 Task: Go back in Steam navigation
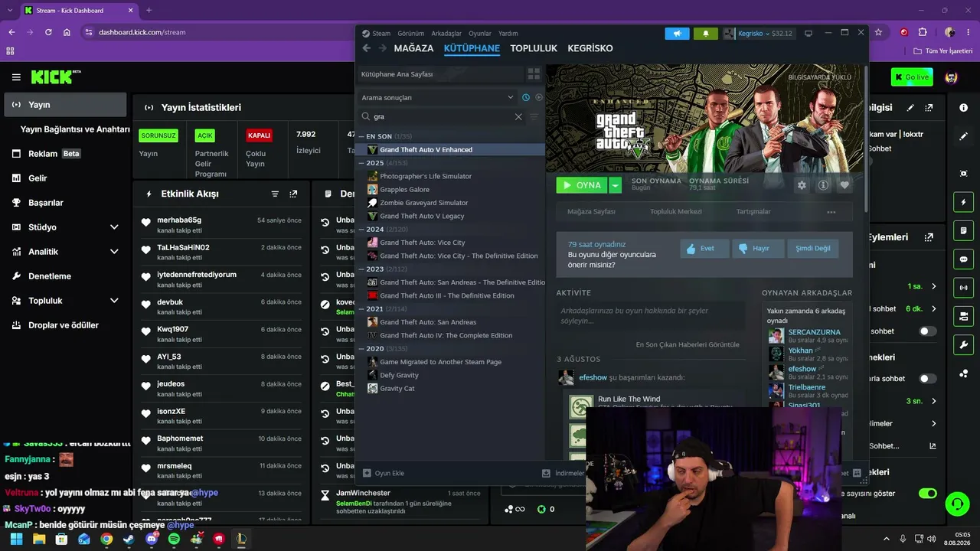tap(366, 48)
